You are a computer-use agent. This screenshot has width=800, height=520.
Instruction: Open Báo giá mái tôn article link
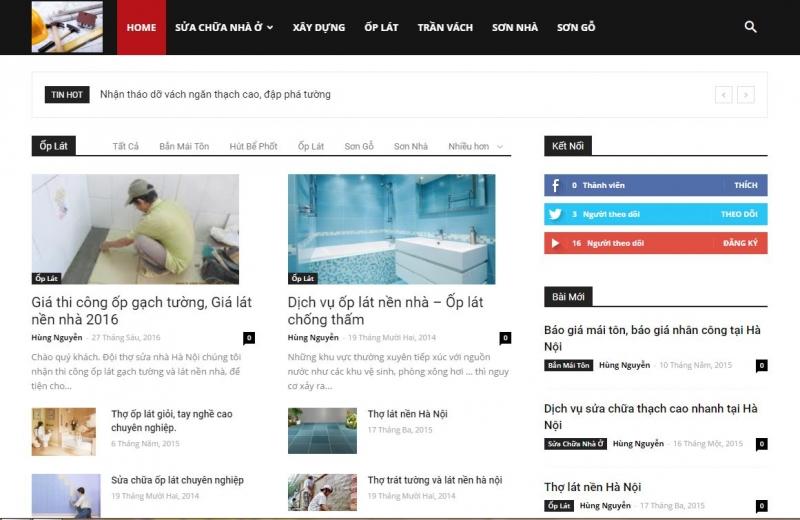(652, 337)
